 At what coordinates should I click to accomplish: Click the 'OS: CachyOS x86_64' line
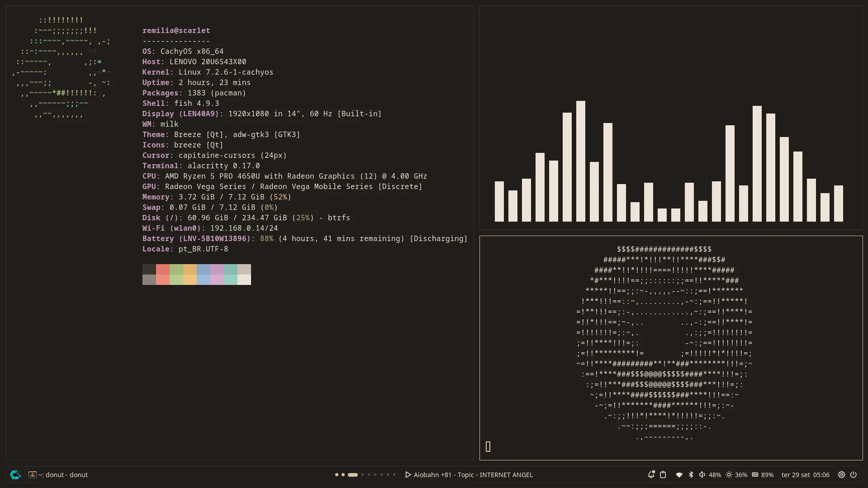pos(183,51)
